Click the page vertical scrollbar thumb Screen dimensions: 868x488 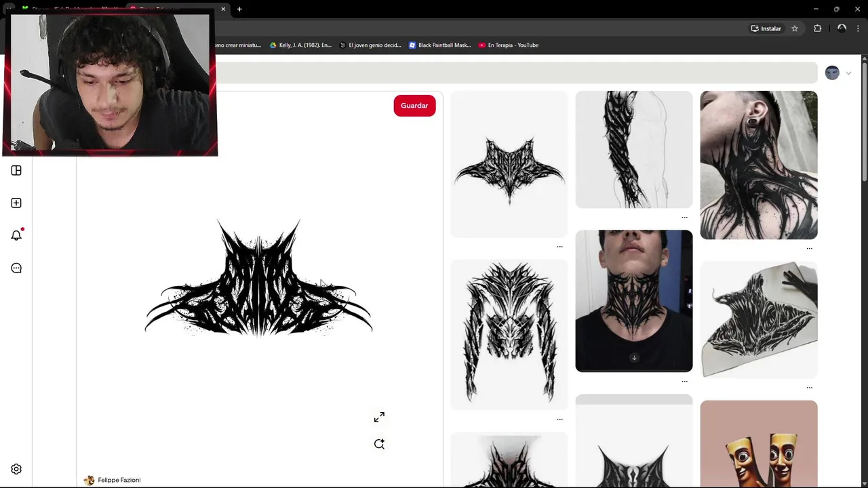click(863, 122)
